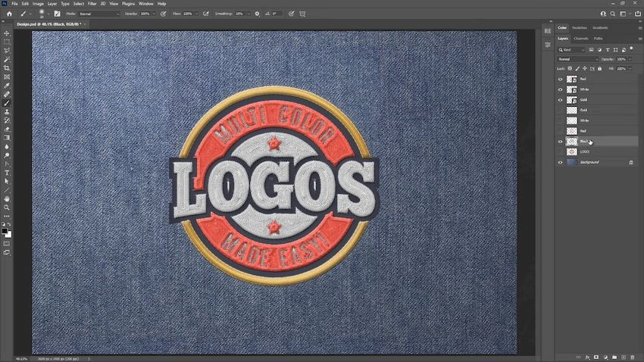Switch to the Channels tab
This screenshot has width=644, height=362.
click(581, 38)
